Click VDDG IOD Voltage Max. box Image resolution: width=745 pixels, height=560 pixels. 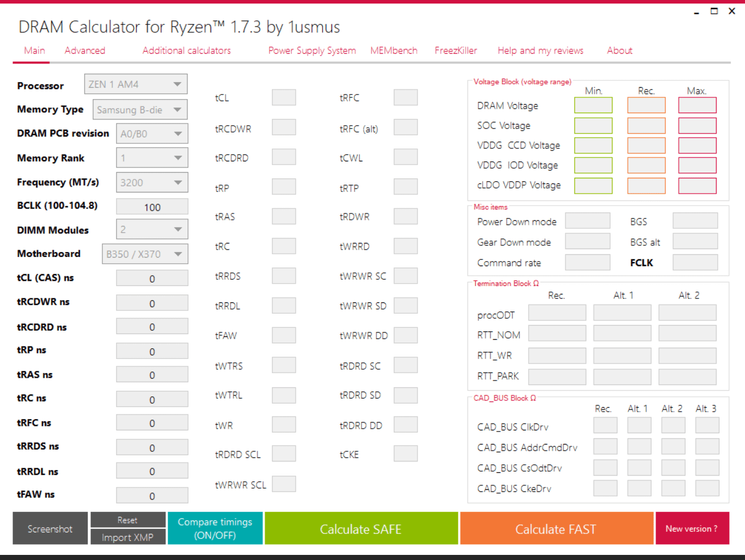pyautogui.click(x=697, y=165)
